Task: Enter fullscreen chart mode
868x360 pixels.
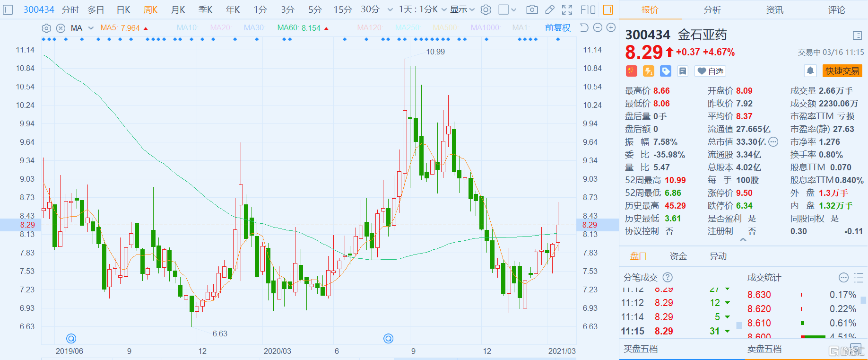Action: point(567,9)
